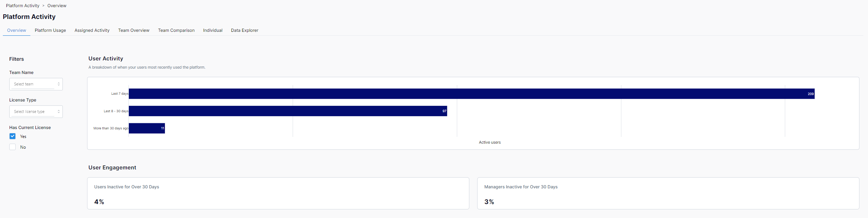868x218 pixels.
Task: Uncheck the Yes current license checkbox
Action: click(12, 136)
